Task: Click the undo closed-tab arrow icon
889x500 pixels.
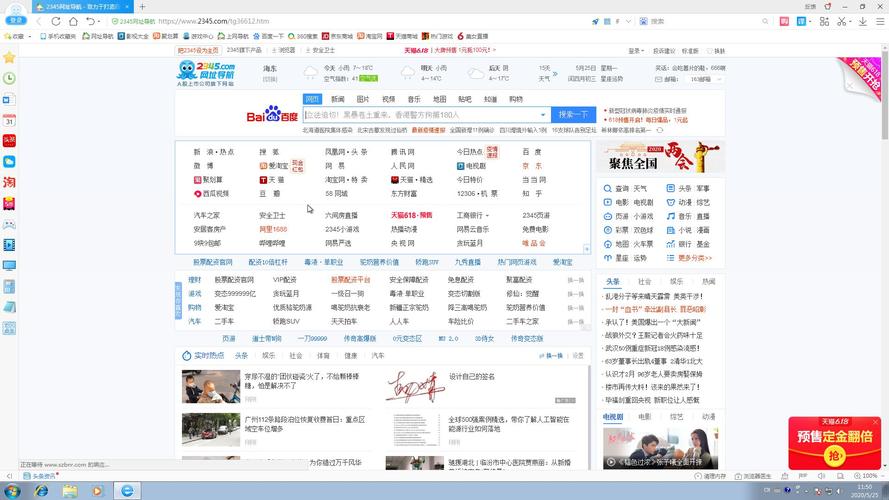Action: coord(90,21)
